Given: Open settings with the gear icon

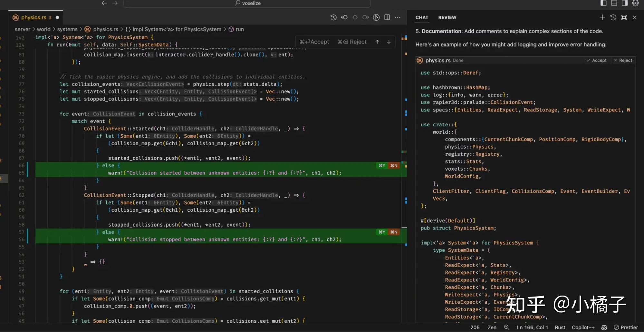Looking at the screenshot, I should 635,3.
